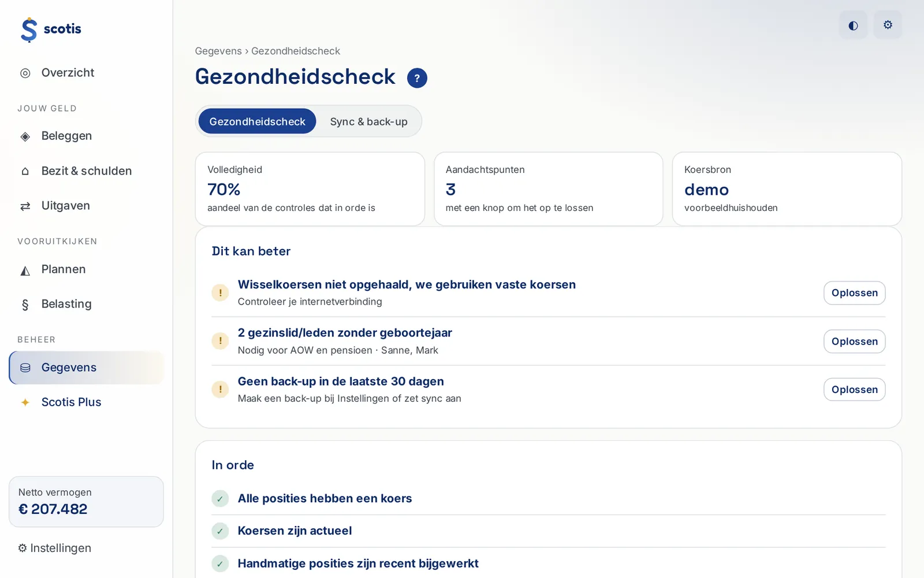Click warning icon for Wisselkoersen niet opgehaald

click(x=220, y=292)
